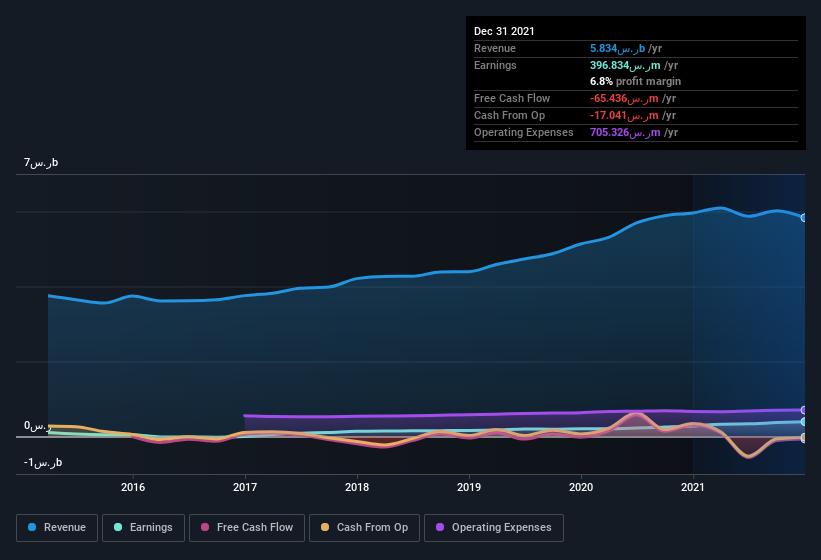Toggle the Free Cash Flow legend button

click(247, 528)
